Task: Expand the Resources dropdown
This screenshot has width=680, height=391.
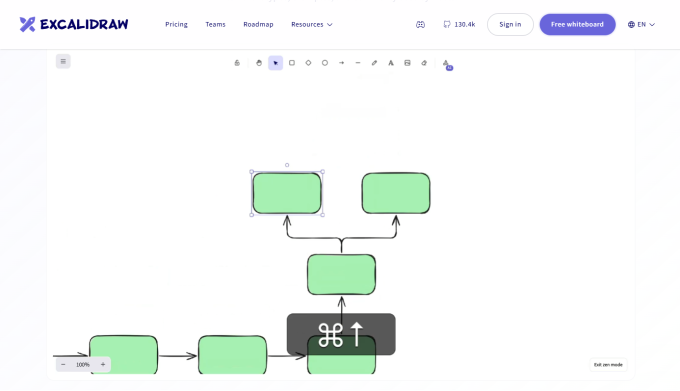Action: coord(312,24)
